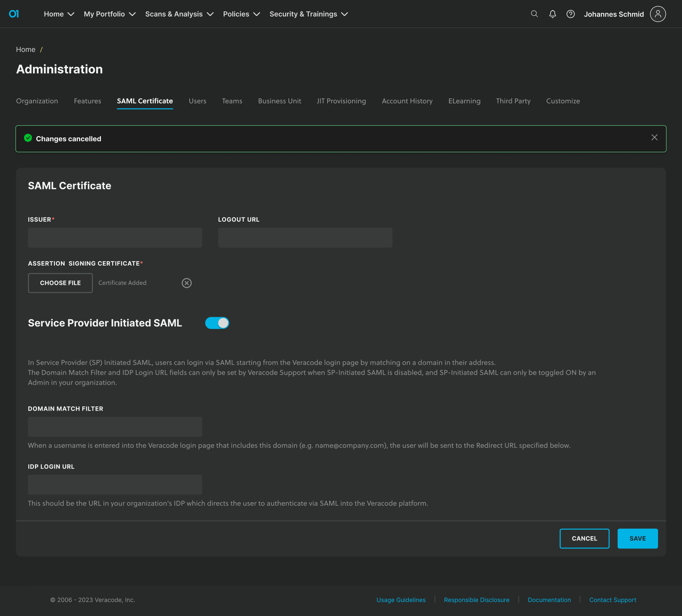Open notifications bell icon
This screenshot has width=682, height=616.
click(553, 14)
